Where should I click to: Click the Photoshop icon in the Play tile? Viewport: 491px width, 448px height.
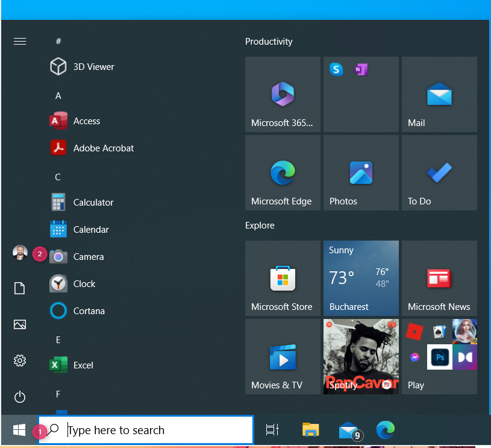tap(439, 357)
